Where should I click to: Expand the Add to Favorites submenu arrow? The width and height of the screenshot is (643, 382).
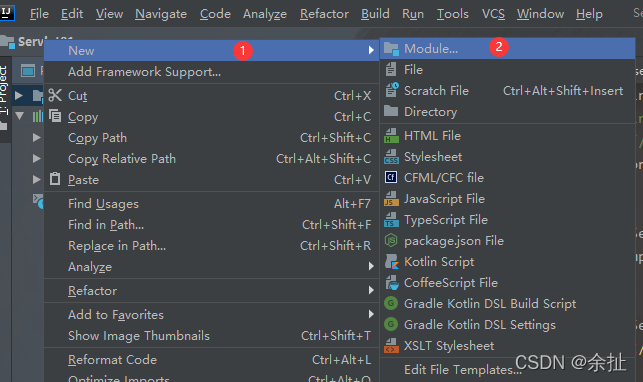click(371, 314)
